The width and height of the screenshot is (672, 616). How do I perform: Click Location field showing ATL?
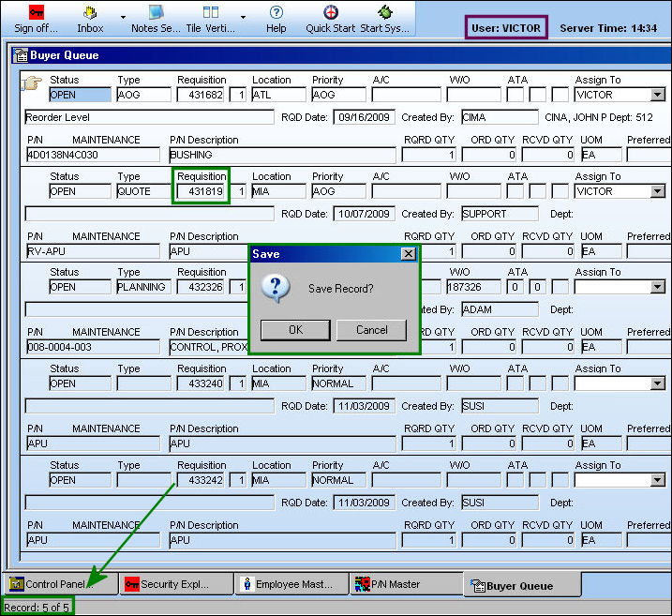point(278,95)
